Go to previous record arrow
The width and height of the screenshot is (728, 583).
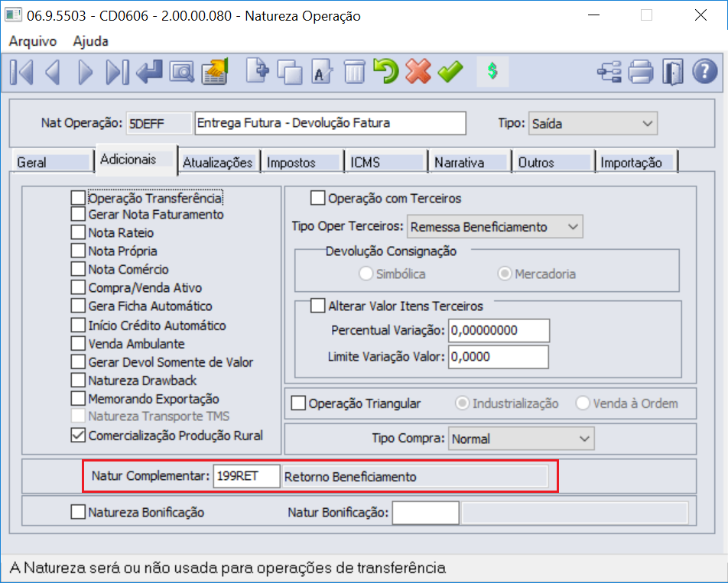[53, 73]
